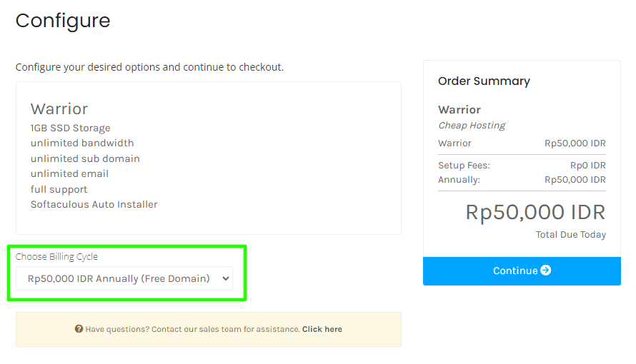Click the Order Summary heading
The width and height of the screenshot is (636, 364).
tap(484, 81)
